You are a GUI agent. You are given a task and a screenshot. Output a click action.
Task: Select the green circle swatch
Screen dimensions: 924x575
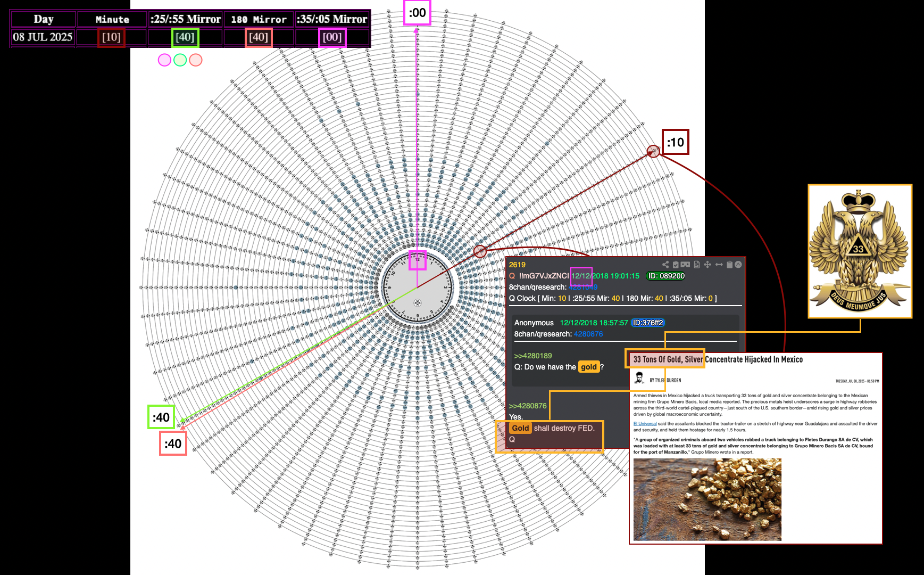[x=180, y=60]
